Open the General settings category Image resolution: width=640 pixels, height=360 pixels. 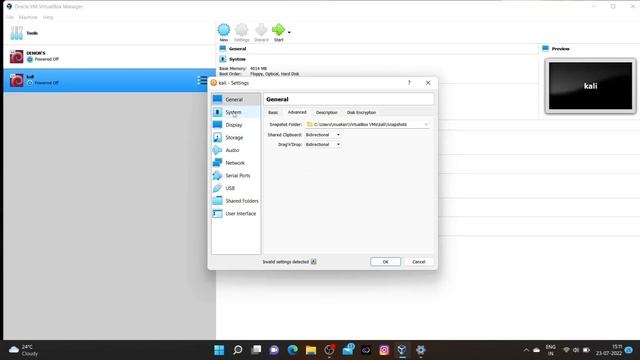point(236,99)
